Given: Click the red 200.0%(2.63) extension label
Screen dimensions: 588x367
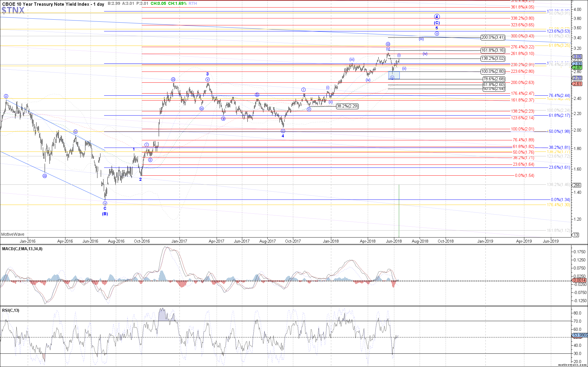Looking at the screenshot, I should pyautogui.click(x=522, y=82).
